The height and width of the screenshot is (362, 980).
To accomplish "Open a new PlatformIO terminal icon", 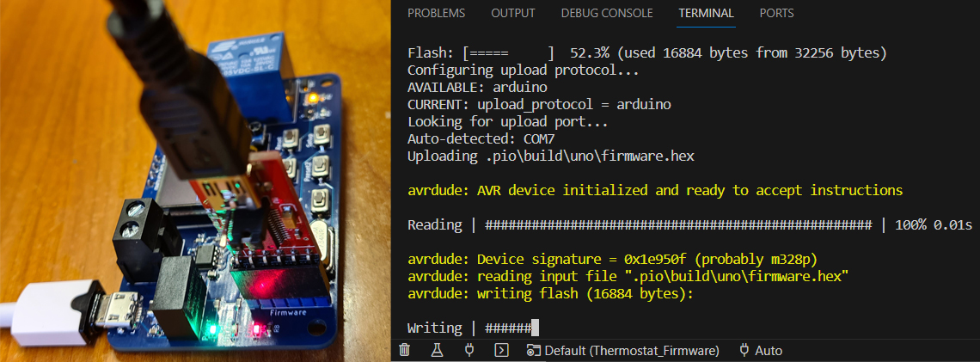I will point(501,351).
